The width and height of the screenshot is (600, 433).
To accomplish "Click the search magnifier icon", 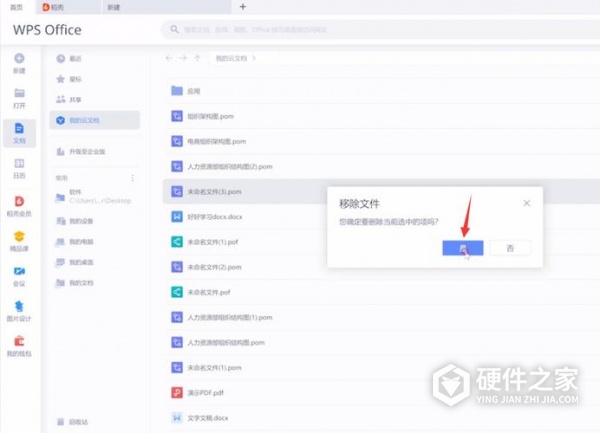I will coord(174,29).
